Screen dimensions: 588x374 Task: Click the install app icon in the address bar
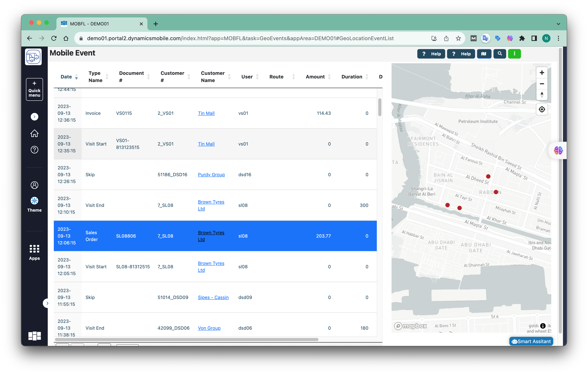[434, 38]
